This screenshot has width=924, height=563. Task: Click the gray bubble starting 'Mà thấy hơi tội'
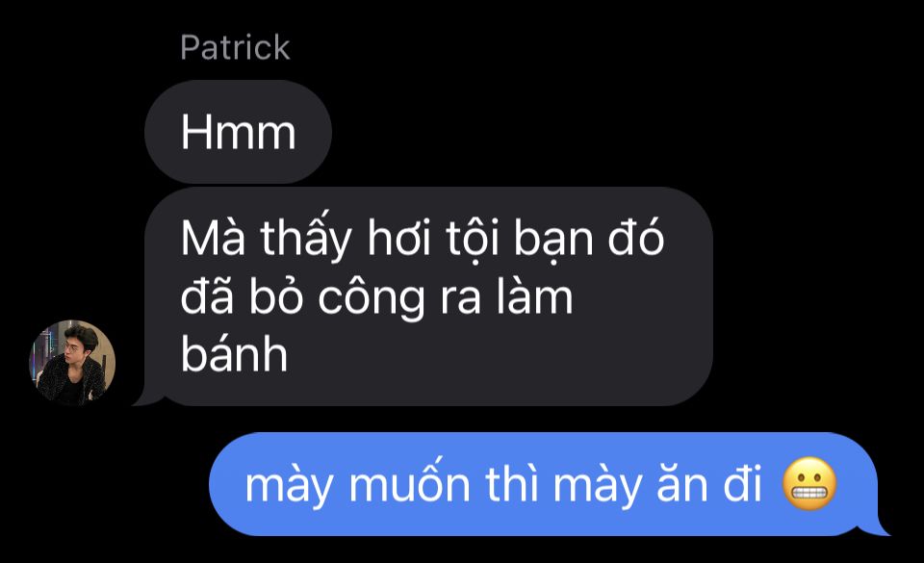428,296
